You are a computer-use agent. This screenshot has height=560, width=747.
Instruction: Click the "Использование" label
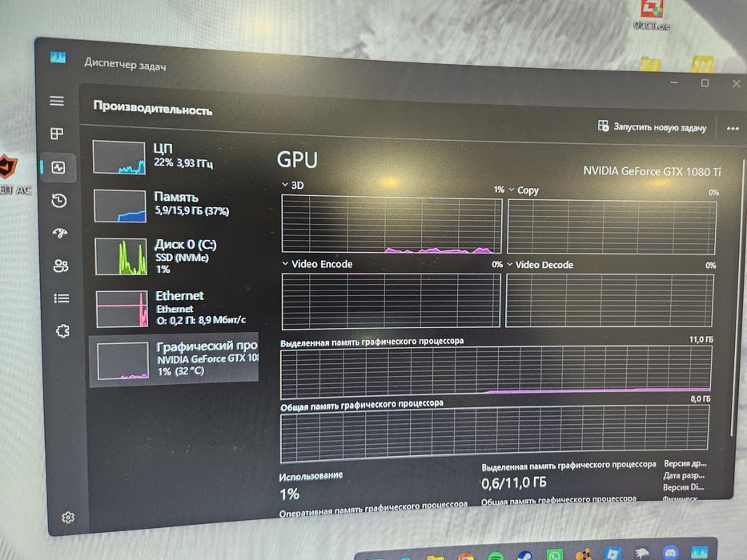click(x=311, y=476)
